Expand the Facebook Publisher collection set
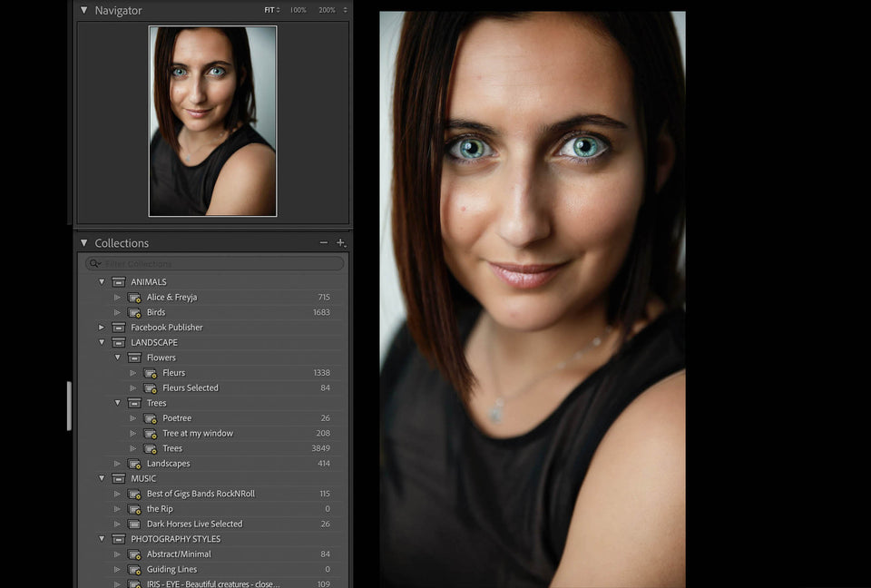Viewport: 871px width, 588px height. 102,328
